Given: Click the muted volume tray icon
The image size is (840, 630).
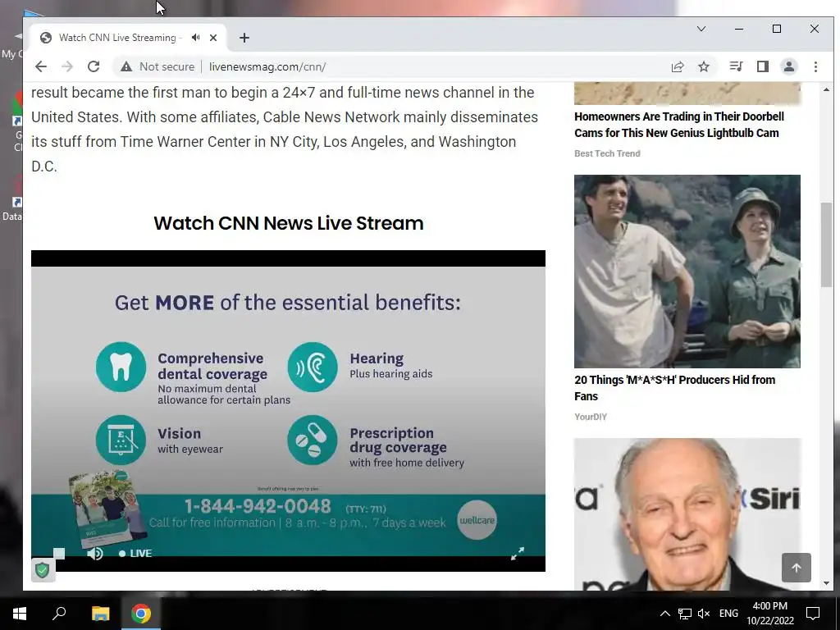Looking at the screenshot, I should click(705, 614).
